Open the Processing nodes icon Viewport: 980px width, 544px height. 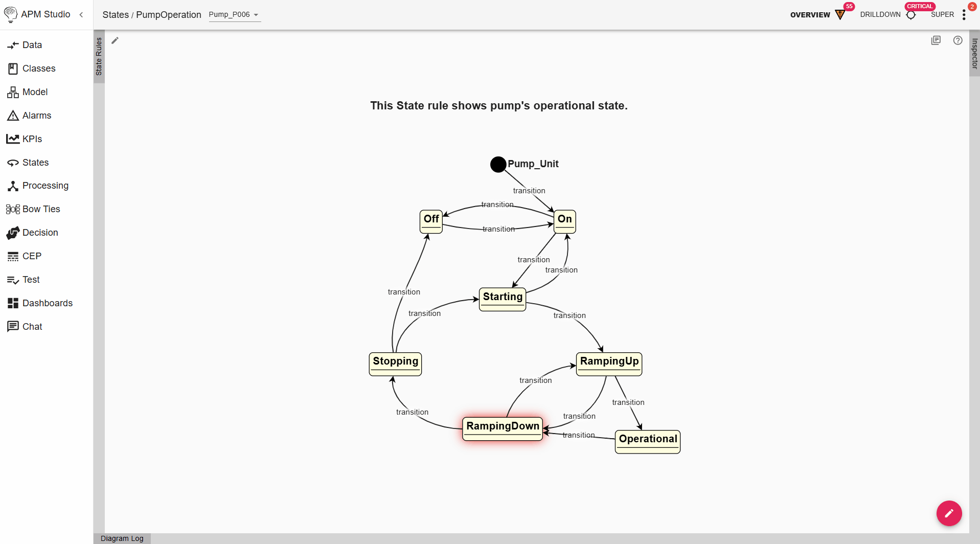click(13, 186)
